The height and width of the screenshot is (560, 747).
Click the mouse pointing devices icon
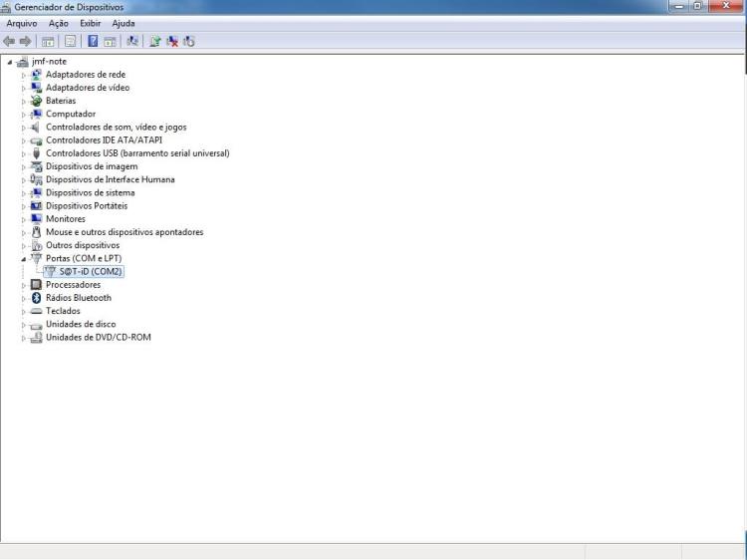point(36,232)
